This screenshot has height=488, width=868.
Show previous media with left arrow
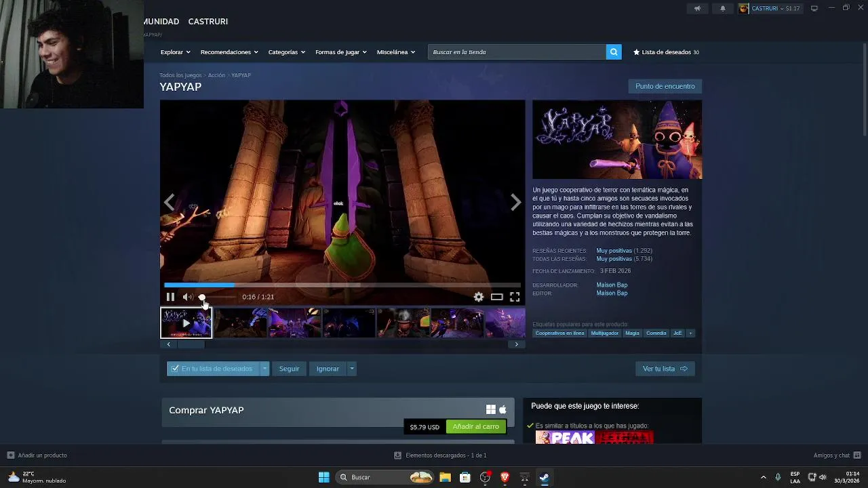click(x=170, y=202)
